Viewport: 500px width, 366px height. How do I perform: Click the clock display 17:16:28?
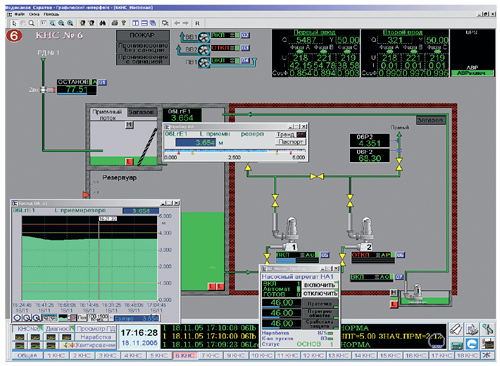click(x=139, y=332)
